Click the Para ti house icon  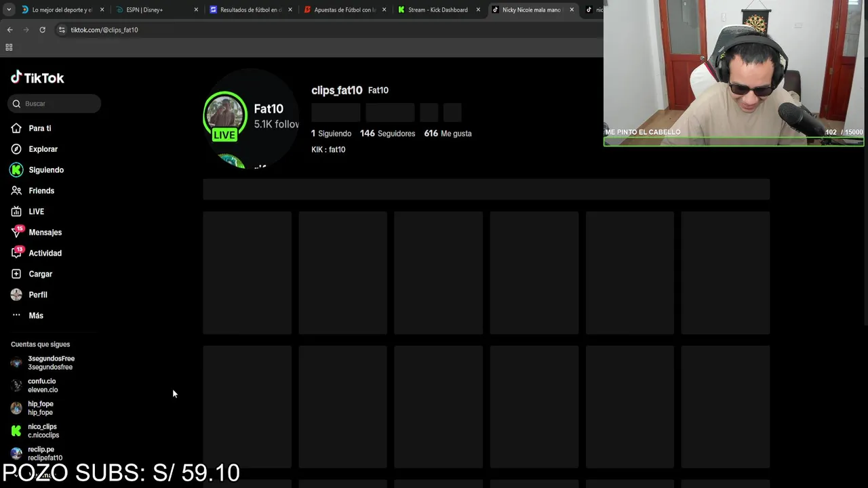point(16,128)
